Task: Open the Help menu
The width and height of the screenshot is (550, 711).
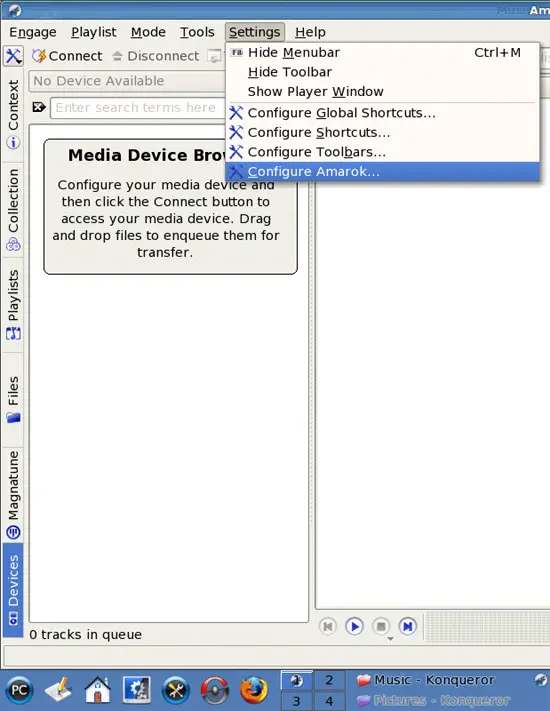Action: coord(310,32)
